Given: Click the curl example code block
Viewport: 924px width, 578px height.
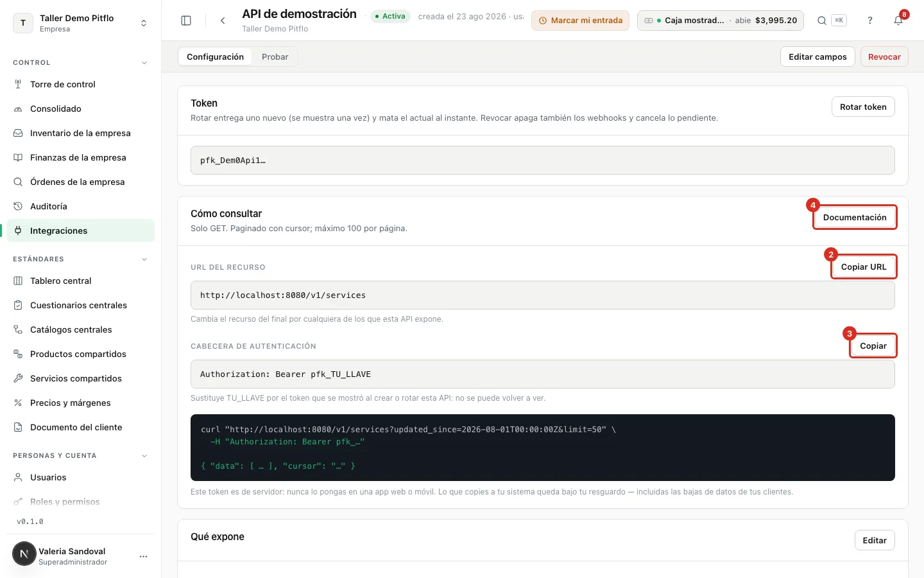Looking at the screenshot, I should pos(543,448).
